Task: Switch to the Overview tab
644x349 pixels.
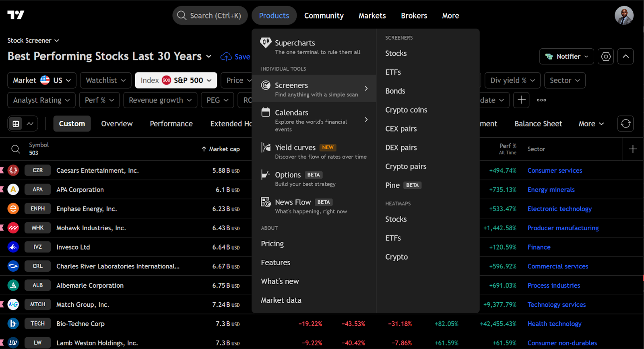Action: tap(117, 124)
